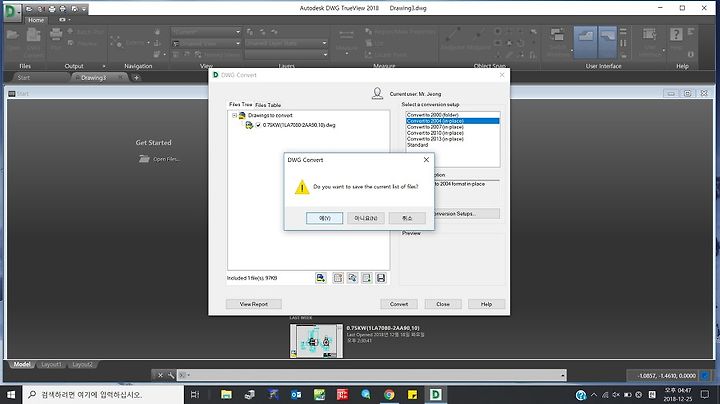The image size is (720, 404).
Task: Open File Explorer from taskbar
Action: 226,394
